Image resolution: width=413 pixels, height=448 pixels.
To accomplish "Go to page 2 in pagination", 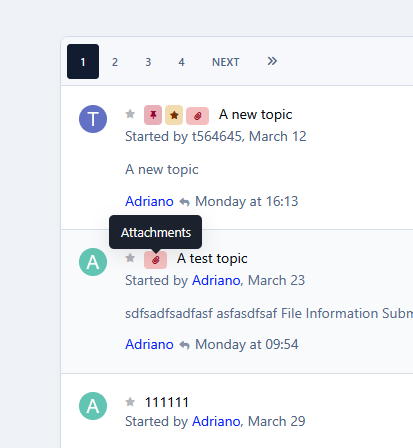I will click(x=115, y=62).
